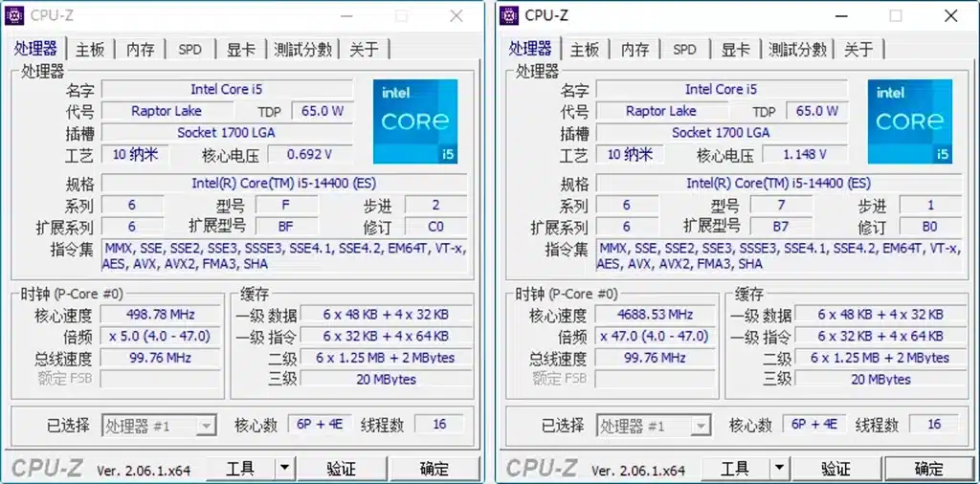The height and width of the screenshot is (484, 980).
Task: Minimize the left CPU-Z window
Action: [x=345, y=16]
